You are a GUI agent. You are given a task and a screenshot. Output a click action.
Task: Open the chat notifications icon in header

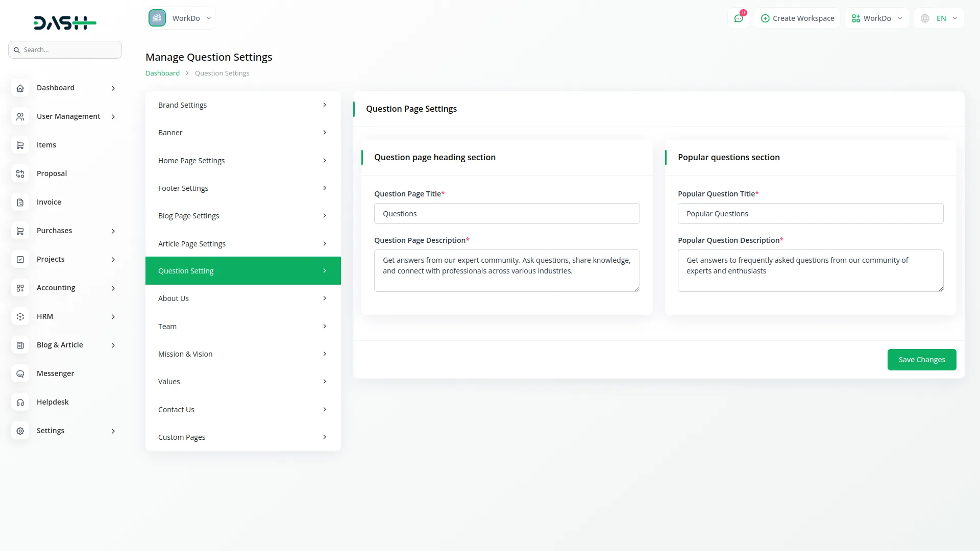[739, 18]
